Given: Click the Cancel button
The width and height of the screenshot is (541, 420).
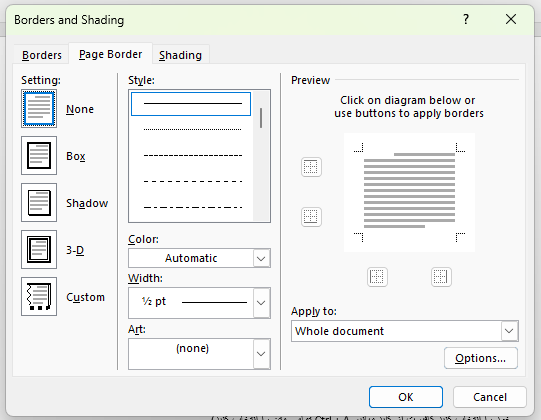Looking at the screenshot, I should click(x=490, y=397).
